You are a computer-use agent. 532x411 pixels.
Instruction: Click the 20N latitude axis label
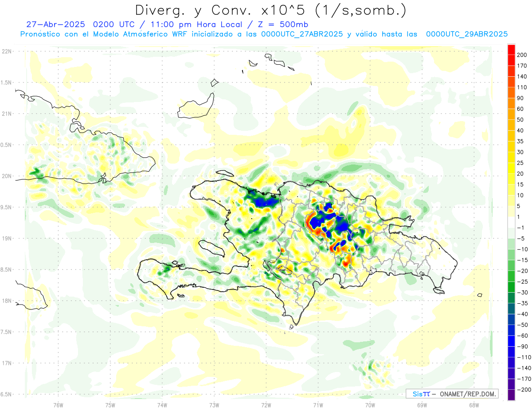[x=6, y=176]
